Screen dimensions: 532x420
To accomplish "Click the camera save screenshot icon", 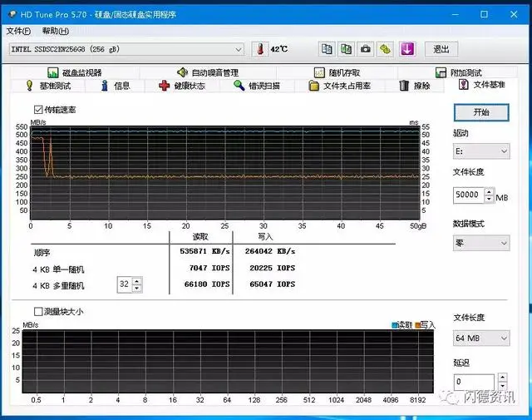I will 366,49.
